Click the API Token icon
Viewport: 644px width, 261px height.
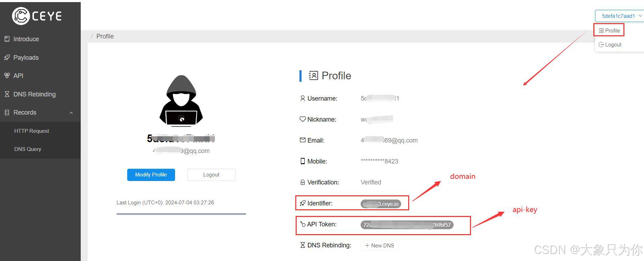click(x=303, y=224)
